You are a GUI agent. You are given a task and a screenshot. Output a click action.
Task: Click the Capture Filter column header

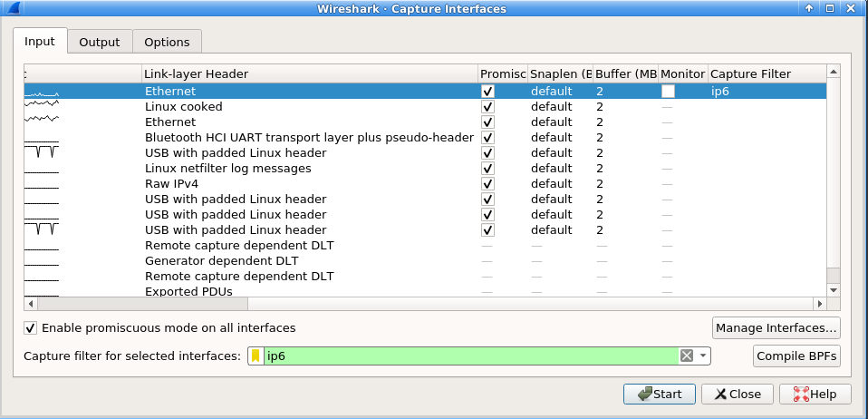[x=767, y=73]
